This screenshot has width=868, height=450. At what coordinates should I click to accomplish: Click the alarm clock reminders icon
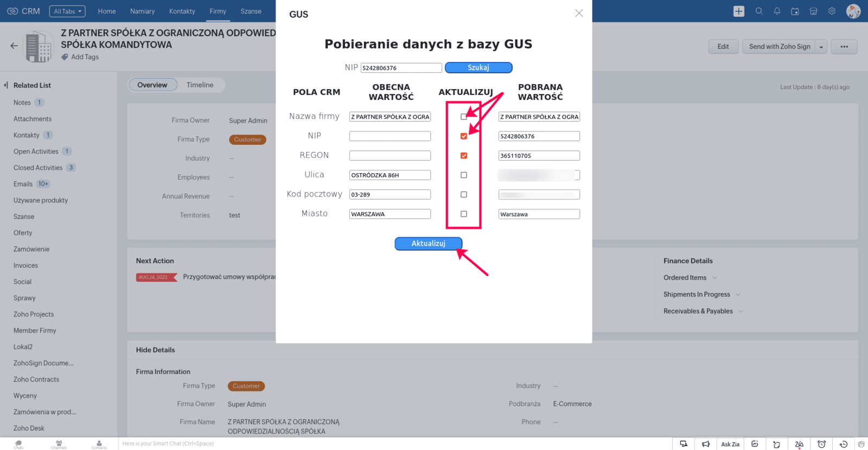(x=821, y=444)
